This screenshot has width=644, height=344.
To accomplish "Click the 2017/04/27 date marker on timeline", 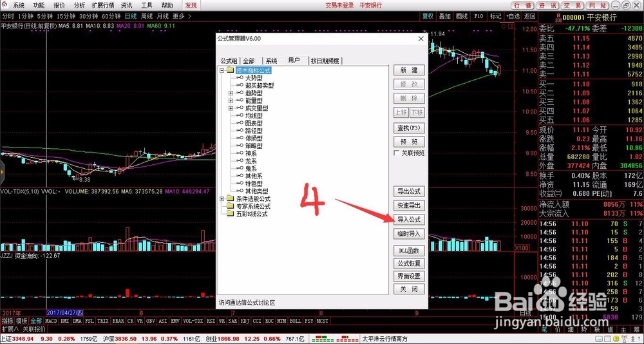I will (65, 313).
